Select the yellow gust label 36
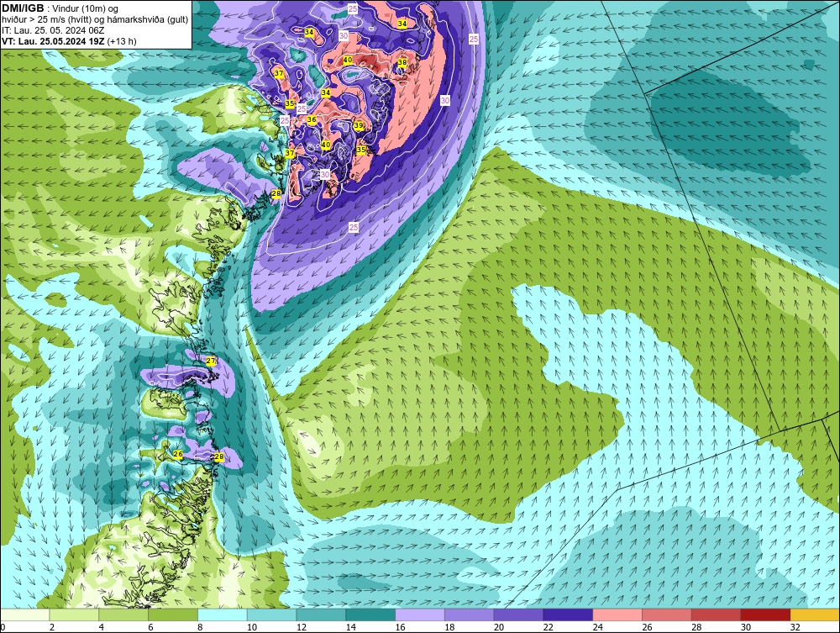This screenshot has width=840, height=633. click(312, 120)
